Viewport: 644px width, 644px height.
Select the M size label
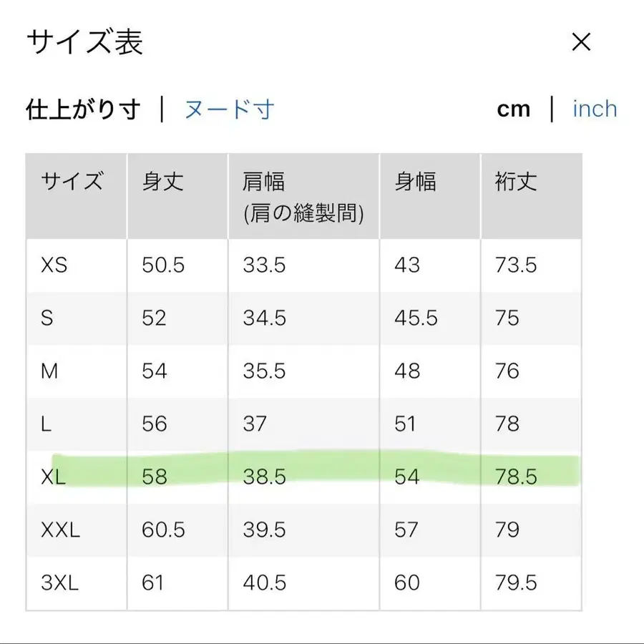pos(50,371)
